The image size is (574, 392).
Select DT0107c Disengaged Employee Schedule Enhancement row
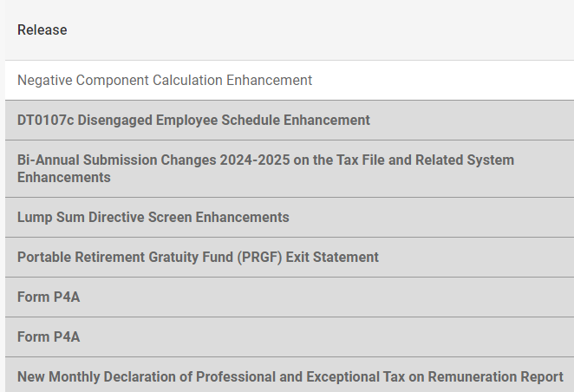click(x=193, y=121)
